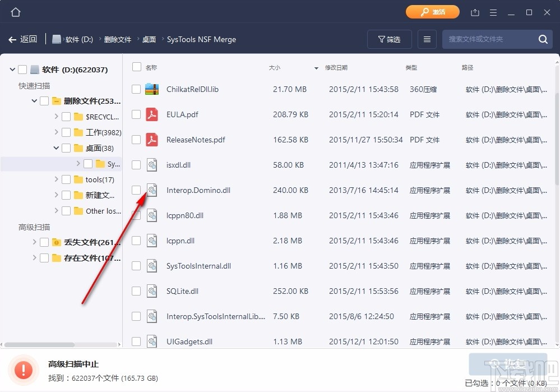Click the PDF icon next to EULA.pdf
The width and height of the screenshot is (560, 392).
coord(151,114)
